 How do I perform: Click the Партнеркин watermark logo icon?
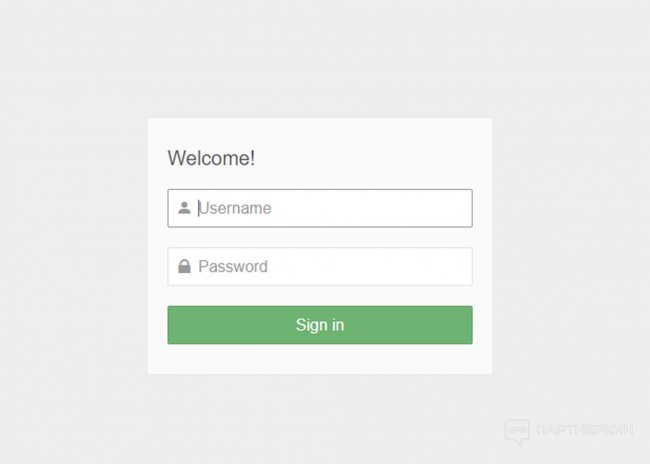coord(516,431)
